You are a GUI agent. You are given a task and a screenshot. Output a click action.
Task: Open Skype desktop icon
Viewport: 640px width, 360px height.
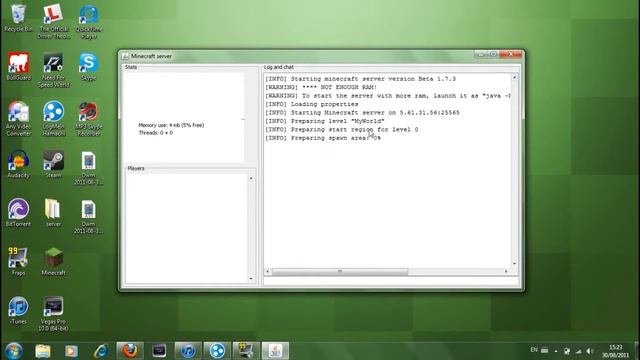[89, 67]
